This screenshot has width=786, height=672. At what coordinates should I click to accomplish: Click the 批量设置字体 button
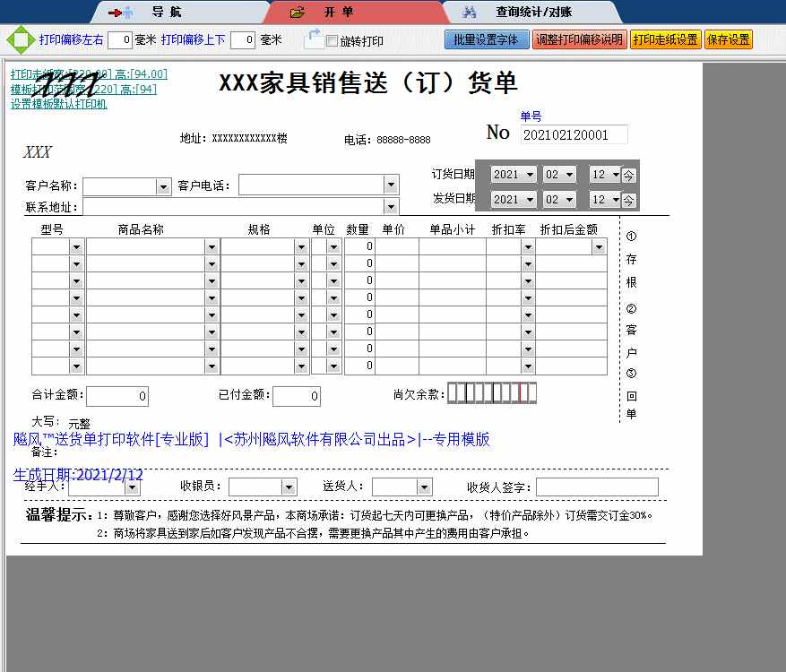coord(486,39)
